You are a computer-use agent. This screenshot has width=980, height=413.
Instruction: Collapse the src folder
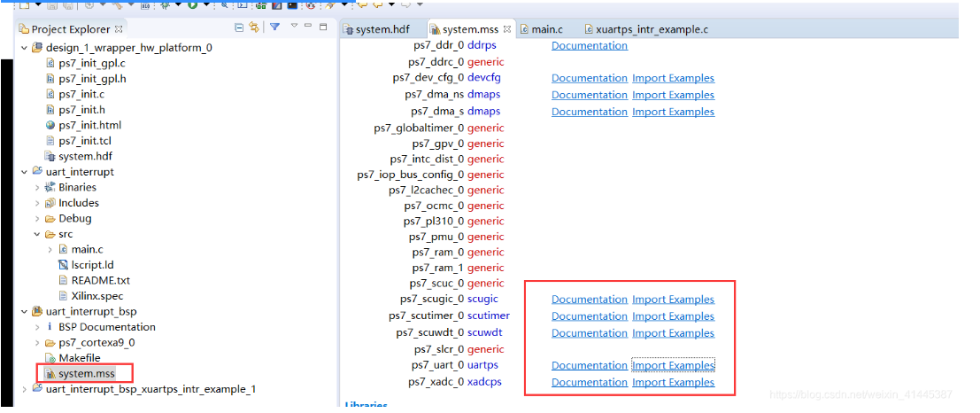[37, 234]
